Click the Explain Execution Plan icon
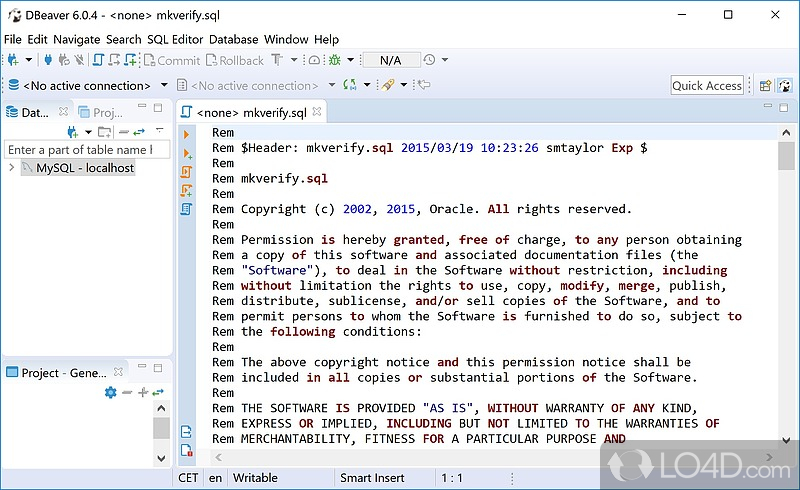Screen dimensions: 800x490 point(186,209)
